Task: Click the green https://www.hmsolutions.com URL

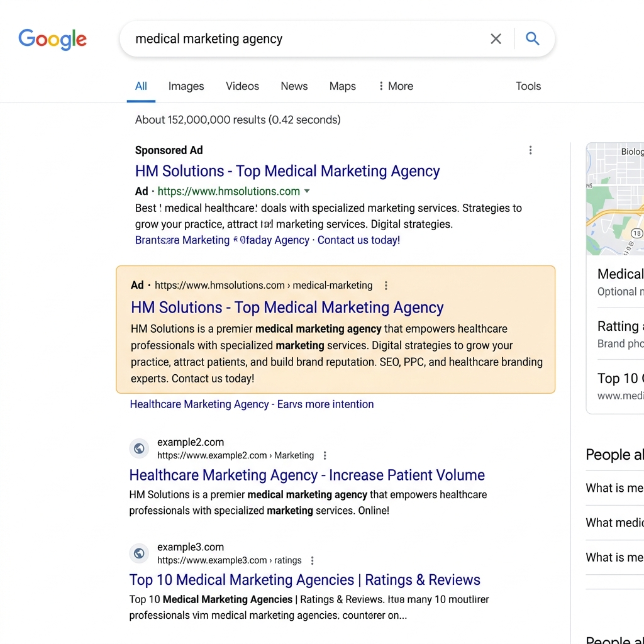Action: pyautogui.click(x=229, y=191)
